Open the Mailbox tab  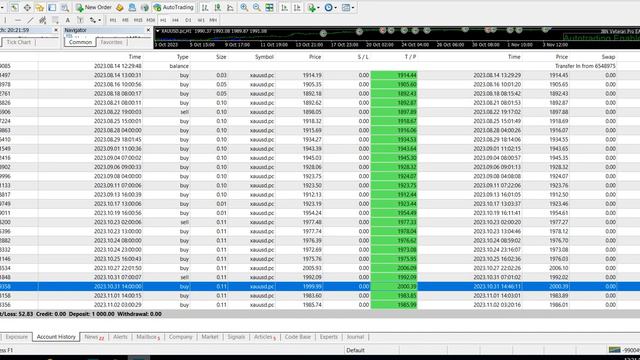pyautogui.click(x=147, y=337)
